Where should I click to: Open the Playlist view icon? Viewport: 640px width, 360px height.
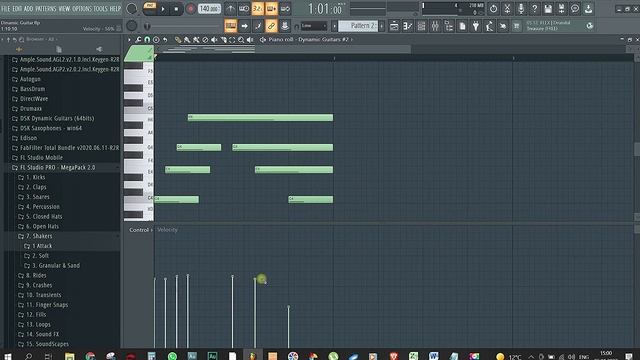coord(394,26)
